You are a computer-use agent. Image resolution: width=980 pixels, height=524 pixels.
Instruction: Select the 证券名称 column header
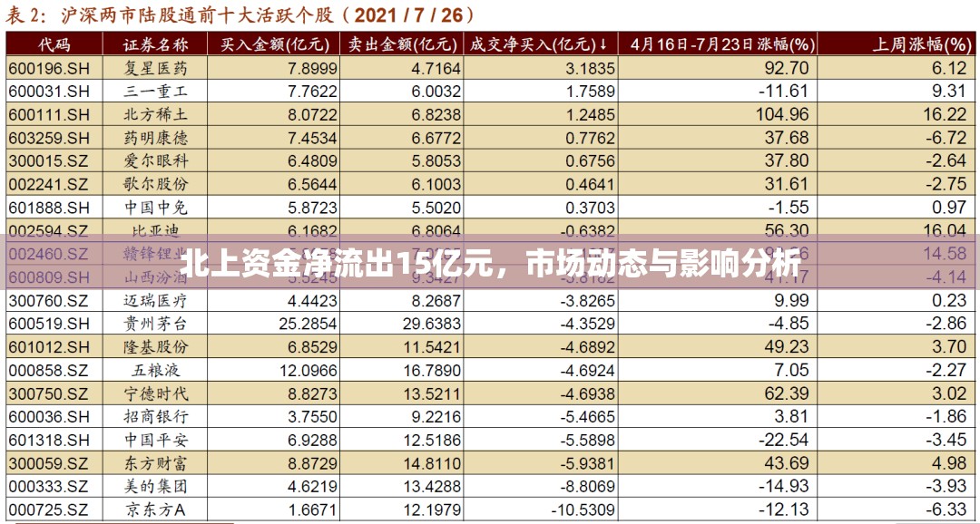[155, 44]
